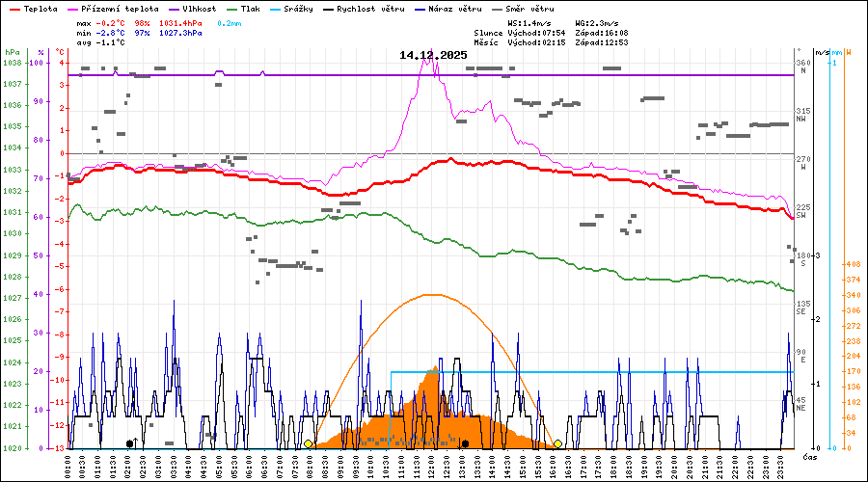Click the hPa axis unit label
Image resolution: width=868 pixels, height=482 pixels.
coord(12,52)
